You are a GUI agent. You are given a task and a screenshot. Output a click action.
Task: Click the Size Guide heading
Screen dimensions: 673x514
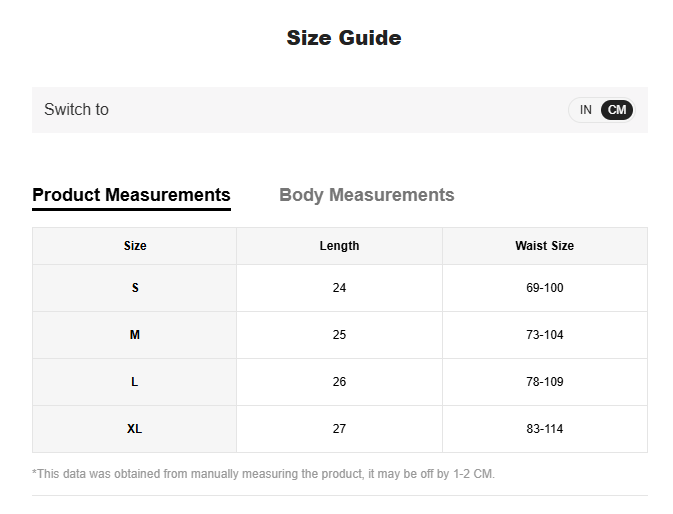344,38
